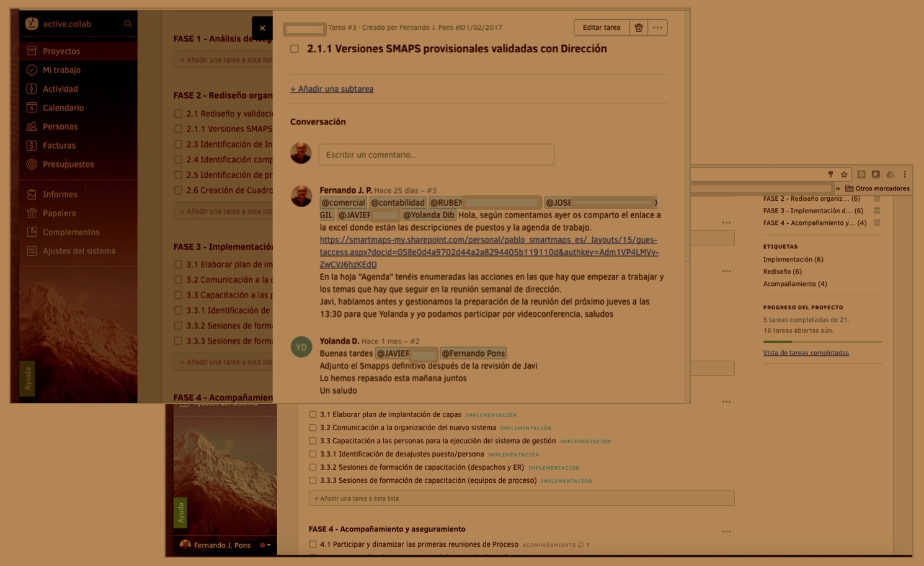Check 3.3.1 Identificación in front window

178,310
